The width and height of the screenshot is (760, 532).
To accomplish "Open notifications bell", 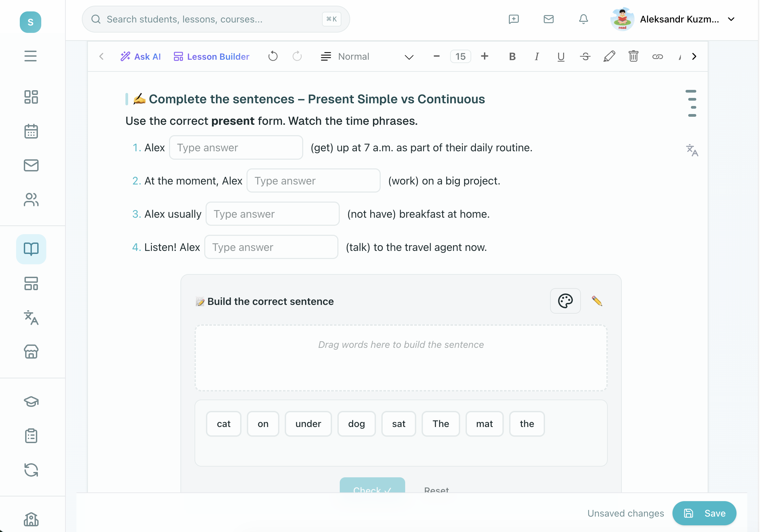I will point(584,19).
